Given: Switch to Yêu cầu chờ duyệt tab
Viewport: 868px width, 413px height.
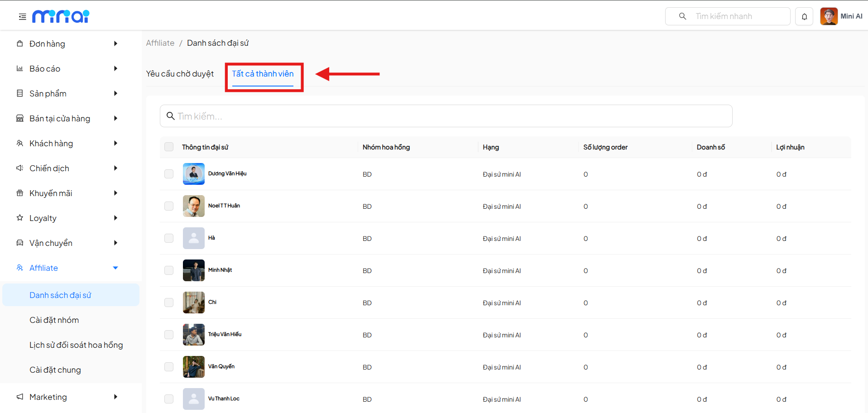Looking at the screenshot, I should [x=180, y=74].
